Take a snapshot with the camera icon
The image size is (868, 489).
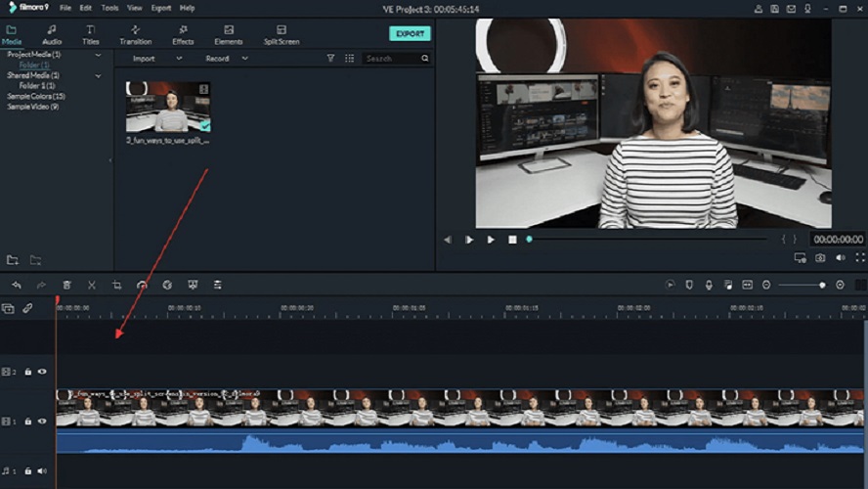click(x=820, y=258)
